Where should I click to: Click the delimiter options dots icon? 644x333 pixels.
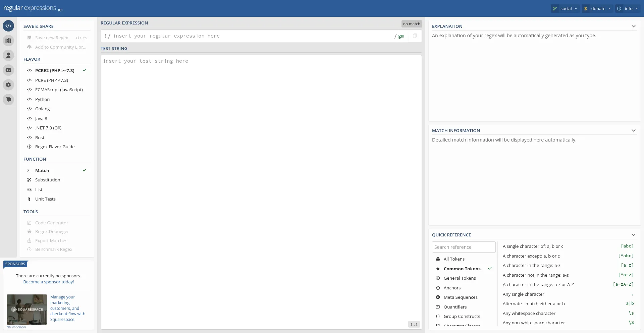coord(105,36)
